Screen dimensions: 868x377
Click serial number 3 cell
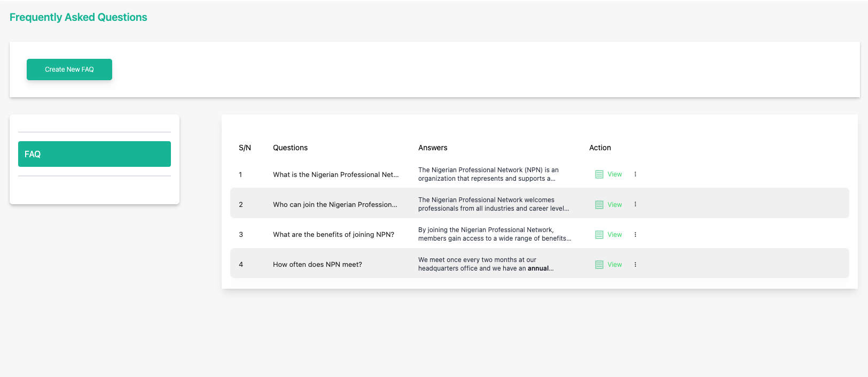(x=241, y=235)
